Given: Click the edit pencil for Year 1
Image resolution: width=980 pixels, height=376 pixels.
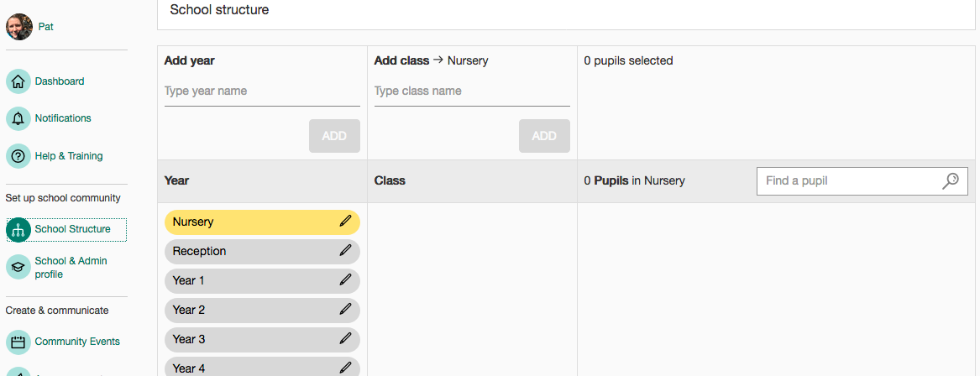Looking at the screenshot, I should tap(345, 280).
